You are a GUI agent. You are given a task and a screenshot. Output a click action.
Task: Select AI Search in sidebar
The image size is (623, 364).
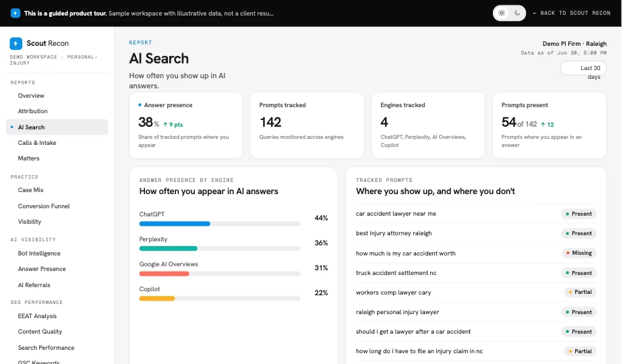pos(57,127)
